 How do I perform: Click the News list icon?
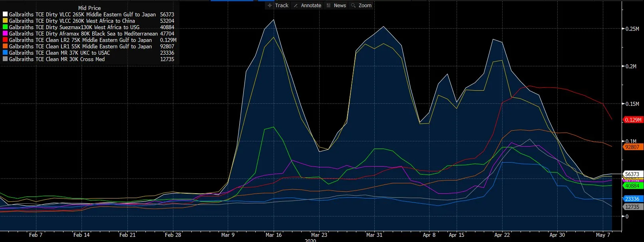click(328, 6)
